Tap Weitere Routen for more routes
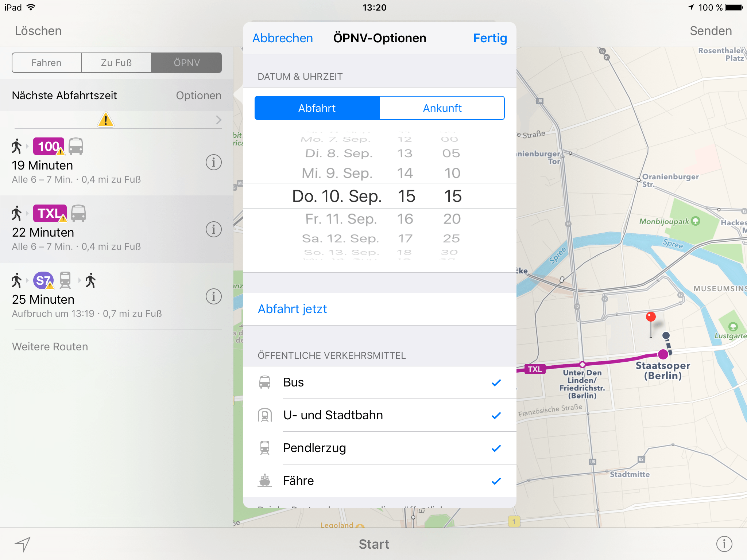 pos(50,346)
